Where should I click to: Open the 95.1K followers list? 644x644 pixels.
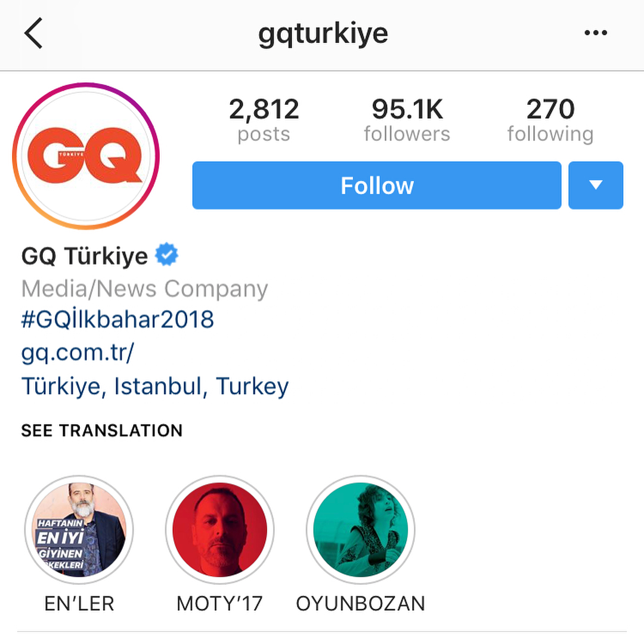(407, 120)
